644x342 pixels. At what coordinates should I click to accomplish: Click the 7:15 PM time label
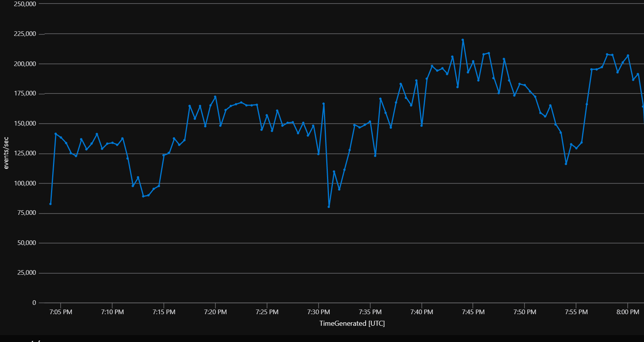pyautogui.click(x=164, y=312)
